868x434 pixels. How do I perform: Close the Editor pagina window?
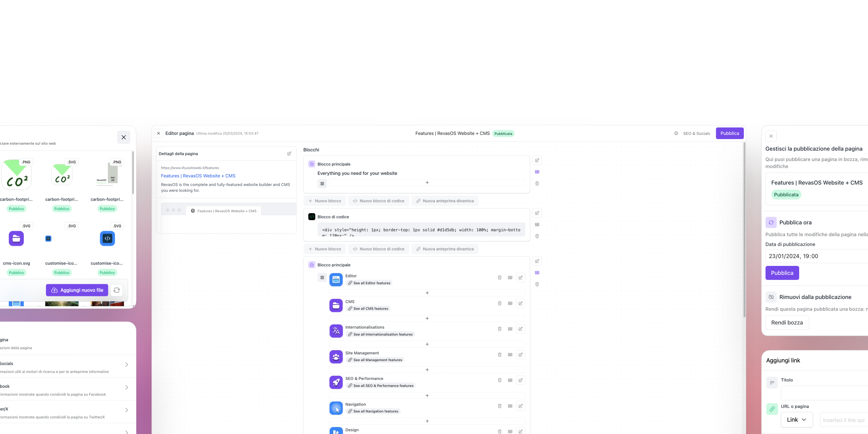click(158, 133)
